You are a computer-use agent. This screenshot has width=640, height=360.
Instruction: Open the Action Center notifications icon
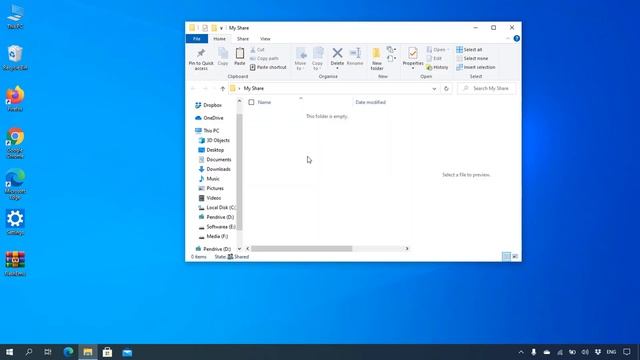[x=627, y=352]
